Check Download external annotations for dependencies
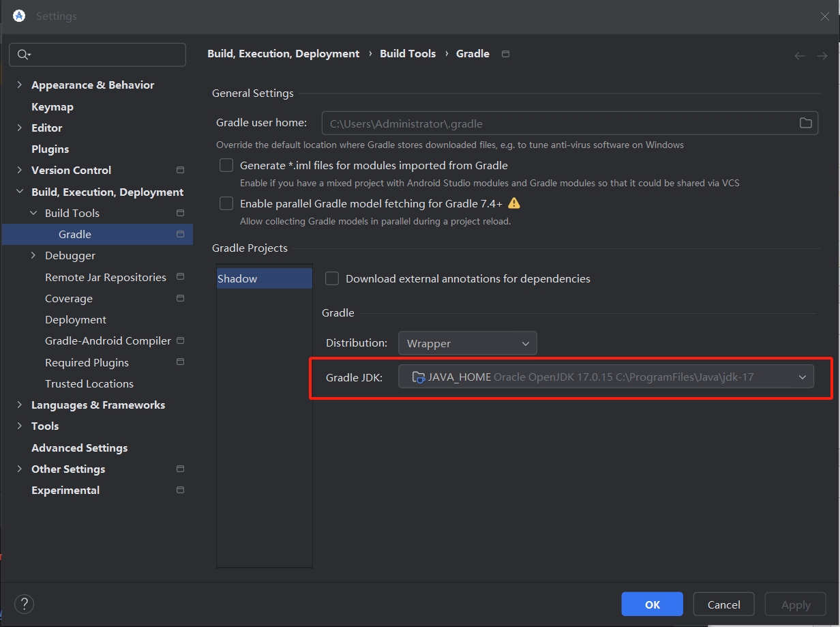The height and width of the screenshot is (627, 840). click(x=332, y=278)
